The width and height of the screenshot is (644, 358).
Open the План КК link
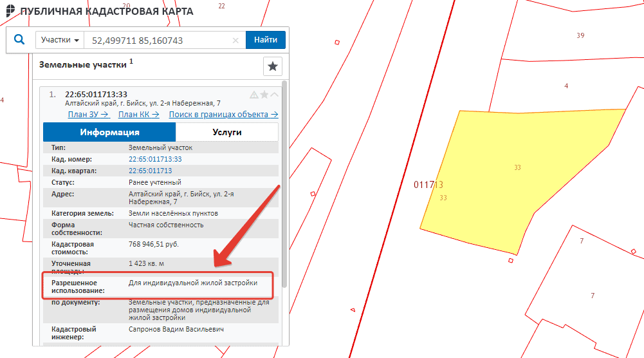point(140,115)
